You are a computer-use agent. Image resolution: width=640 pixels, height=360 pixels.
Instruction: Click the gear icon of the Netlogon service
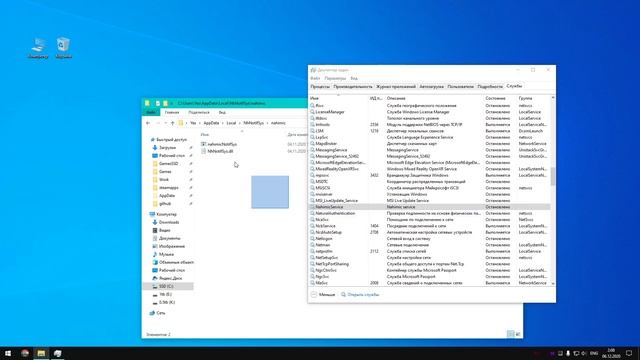(x=312, y=238)
